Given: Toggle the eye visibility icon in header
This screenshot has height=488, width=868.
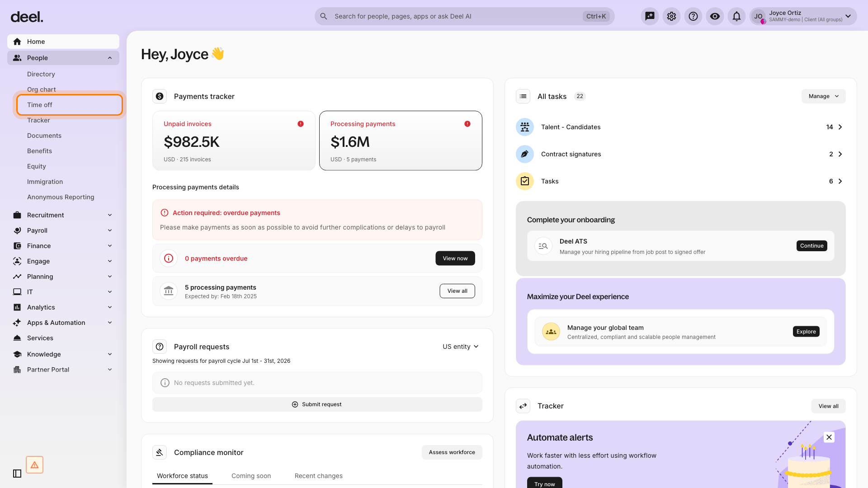Looking at the screenshot, I should tap(715, 16).
